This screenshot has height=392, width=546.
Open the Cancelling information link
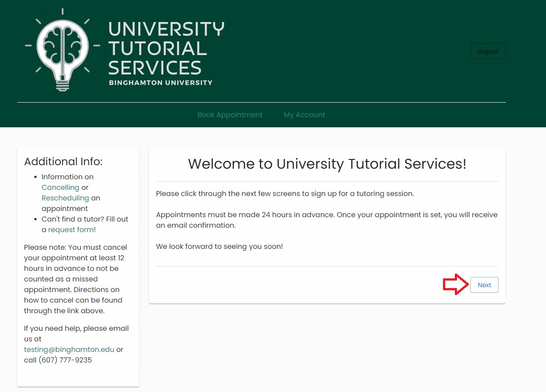pyautogui.click(x=60, y=187)
